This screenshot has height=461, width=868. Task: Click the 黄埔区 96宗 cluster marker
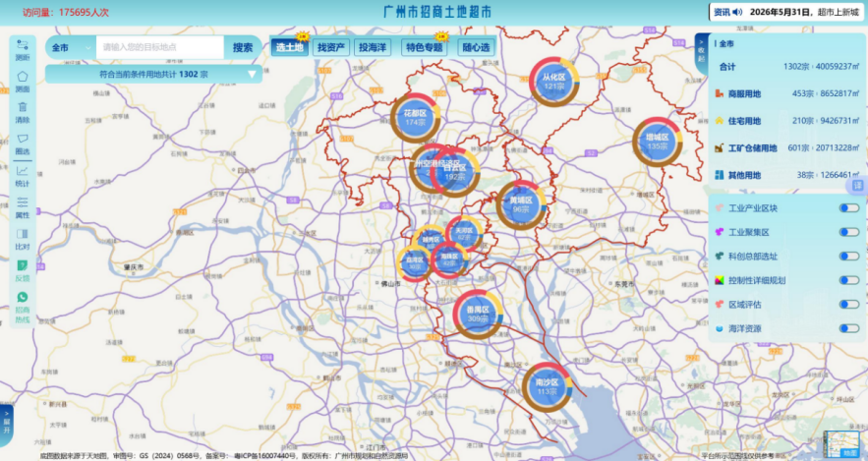(521, 204)
